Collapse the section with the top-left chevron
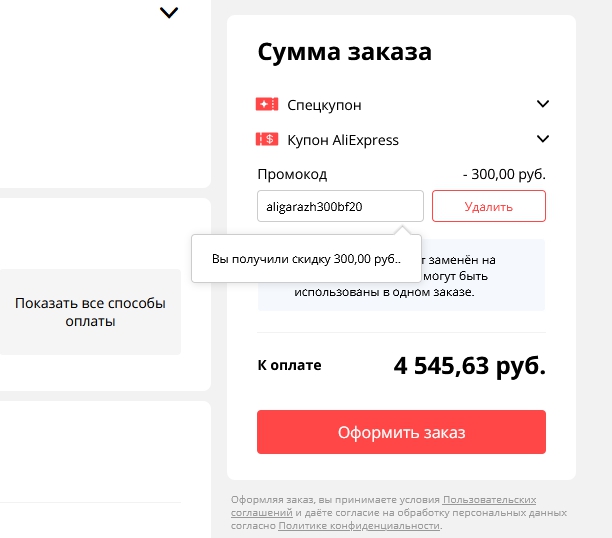The height and width of the screenshot is (538, 612). (x=169, y=13)
